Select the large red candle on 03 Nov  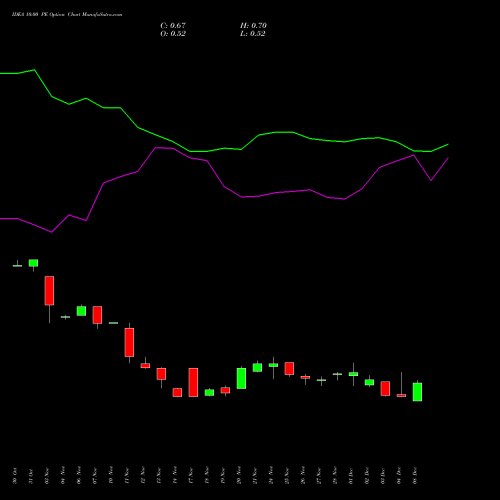49,290
